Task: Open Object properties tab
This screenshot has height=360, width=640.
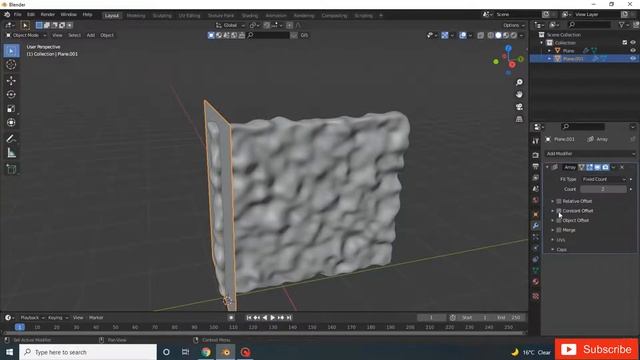Action: pos(536,214)
